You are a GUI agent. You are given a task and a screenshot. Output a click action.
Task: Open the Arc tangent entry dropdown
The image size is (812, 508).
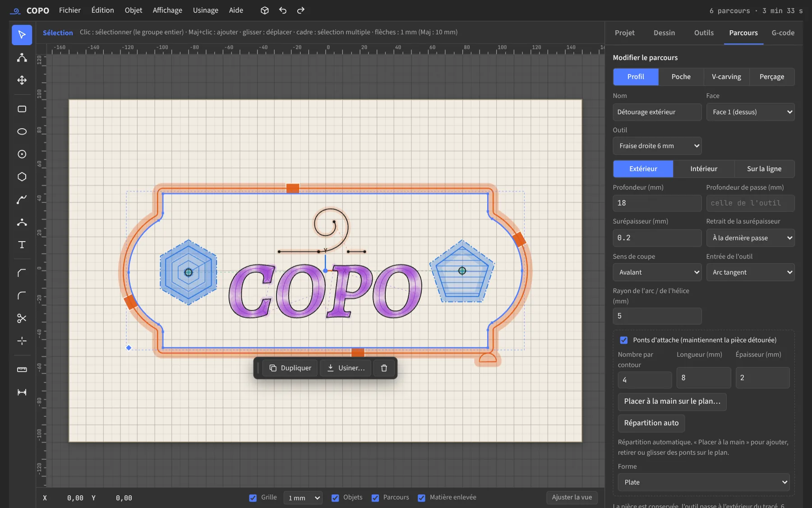751,272
